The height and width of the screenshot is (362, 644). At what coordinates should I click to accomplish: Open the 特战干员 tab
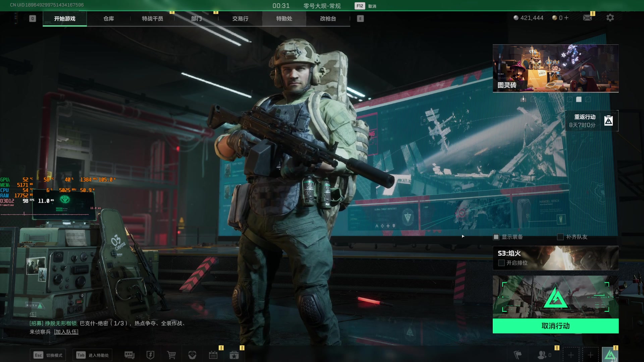point(152,19)
